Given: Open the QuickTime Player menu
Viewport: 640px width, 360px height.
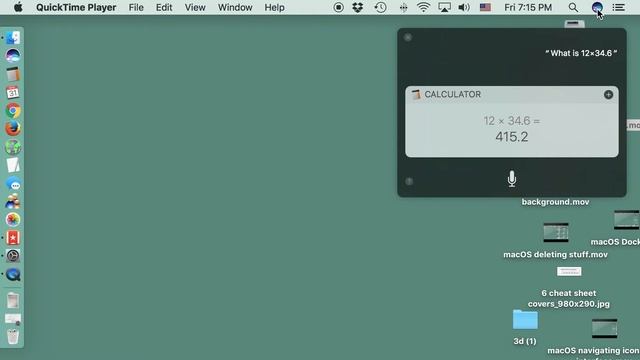Looking at the screenshot, I should pos(76,7).
